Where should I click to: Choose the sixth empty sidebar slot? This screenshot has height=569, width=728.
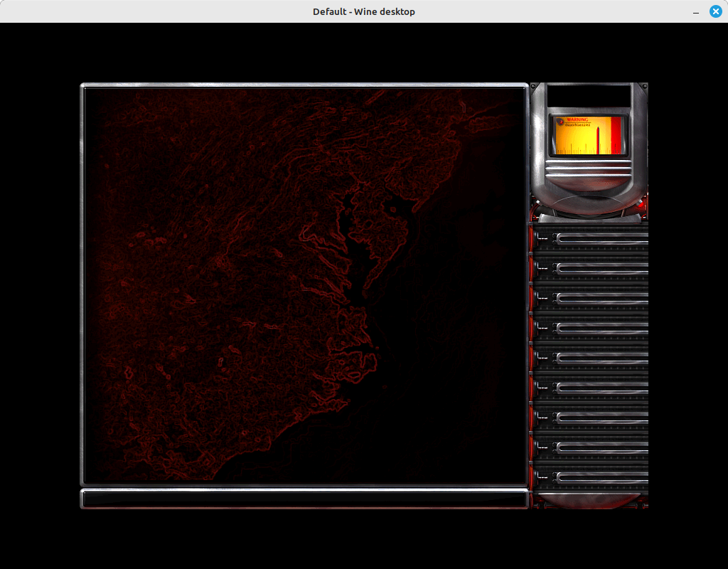point(590,388)
